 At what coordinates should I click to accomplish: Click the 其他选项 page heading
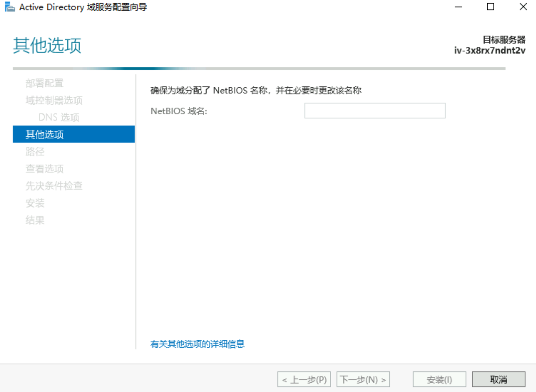47,45
